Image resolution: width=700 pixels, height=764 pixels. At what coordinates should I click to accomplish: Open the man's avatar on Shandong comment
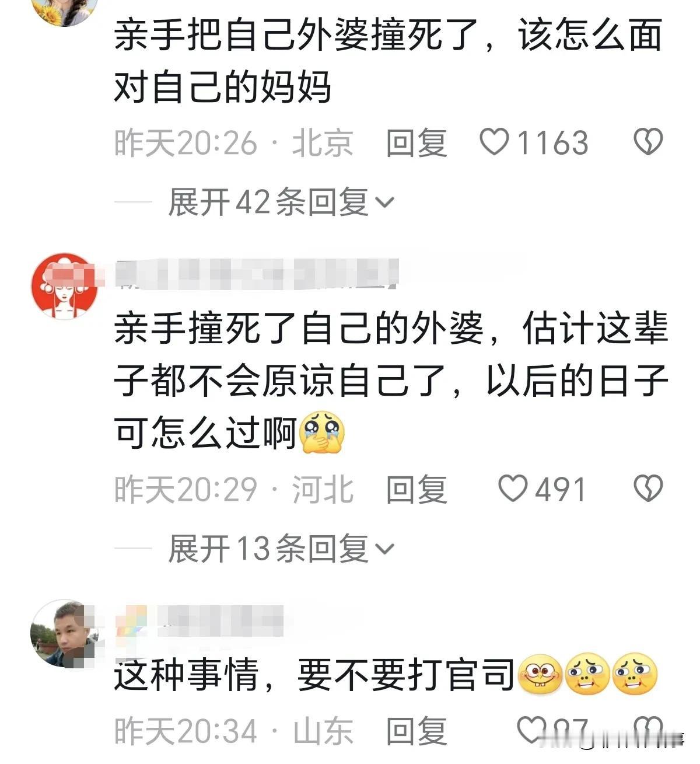click(64, 633)
